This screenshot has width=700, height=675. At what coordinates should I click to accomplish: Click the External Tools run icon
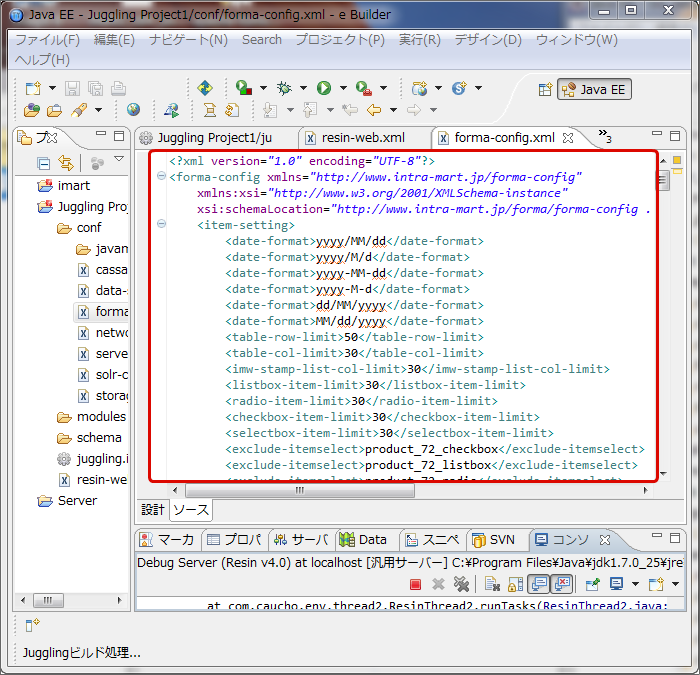(x=364, y=88)
